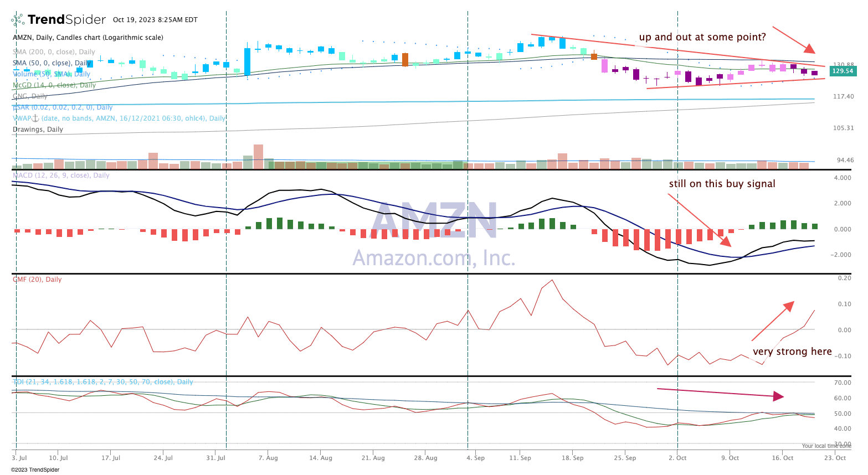The height and width of the screenshot is (475, 868).
Task: Click the 105.31 price axis label
Action: 843,128
